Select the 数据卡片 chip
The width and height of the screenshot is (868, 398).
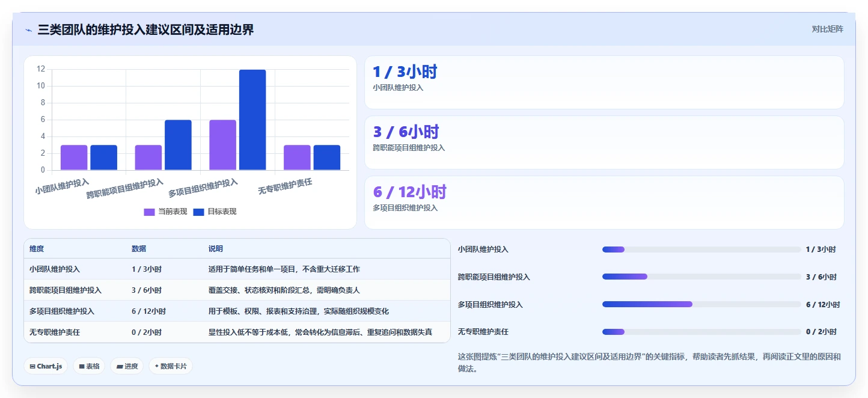click(171, 366)
